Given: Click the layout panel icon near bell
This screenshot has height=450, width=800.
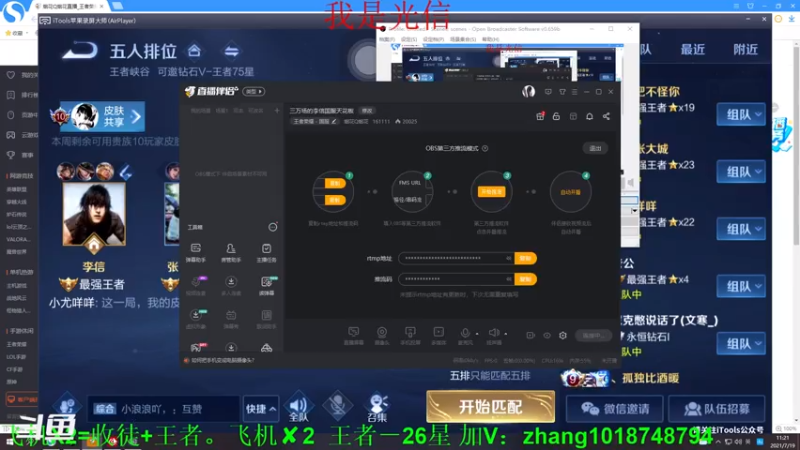Looking at the screenshot, I should 573,116.
